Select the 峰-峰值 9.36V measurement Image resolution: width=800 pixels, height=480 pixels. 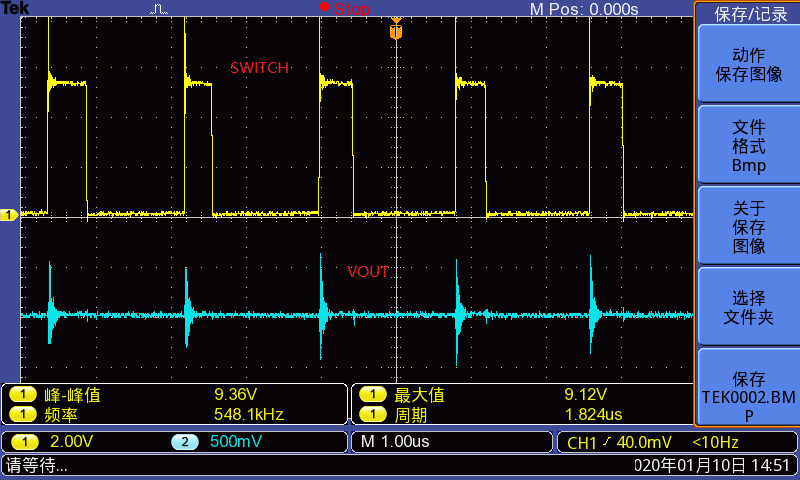(x=174, y=394)
